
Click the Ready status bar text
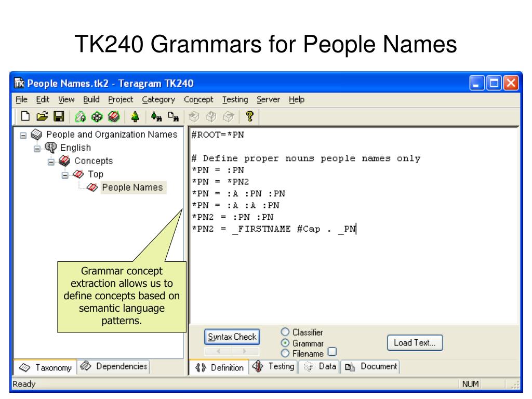pos(24,384)
